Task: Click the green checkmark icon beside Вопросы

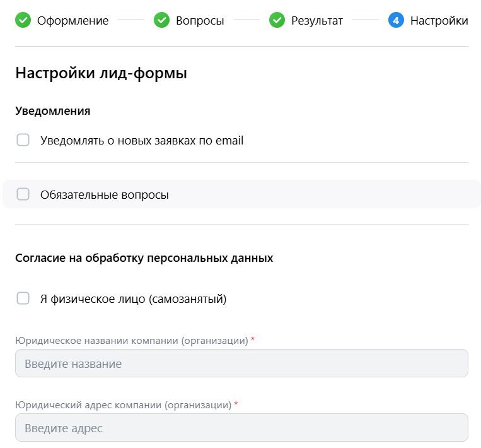Action: tap(162, 21)
